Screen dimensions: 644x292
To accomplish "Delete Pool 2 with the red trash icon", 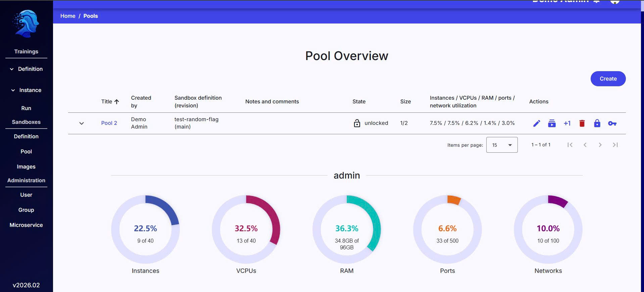I will tap(582, 124).
